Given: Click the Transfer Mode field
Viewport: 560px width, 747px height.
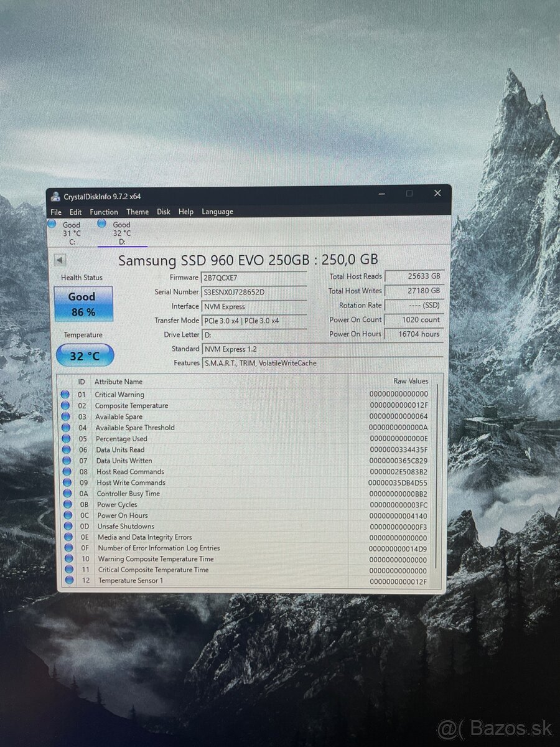Looking at the screenshot, I should [254, 321].
